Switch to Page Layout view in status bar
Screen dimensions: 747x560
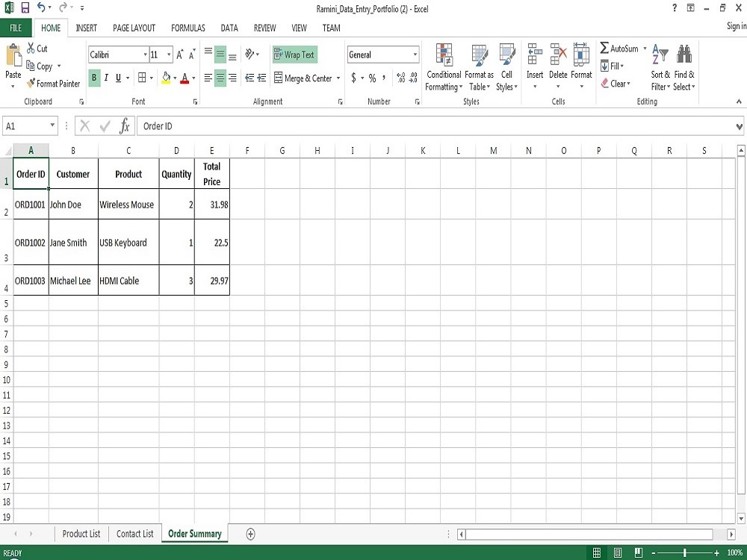[618, 553]
